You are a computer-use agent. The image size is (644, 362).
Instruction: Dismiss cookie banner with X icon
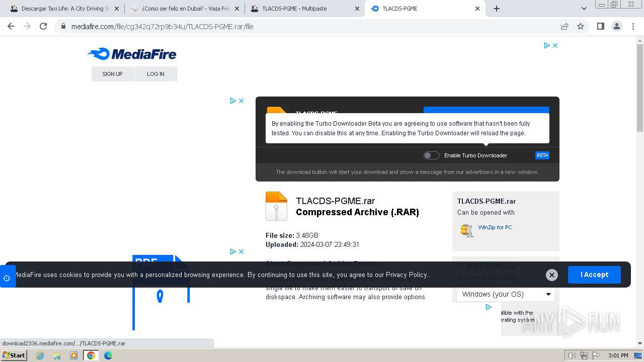click(552, 275)
